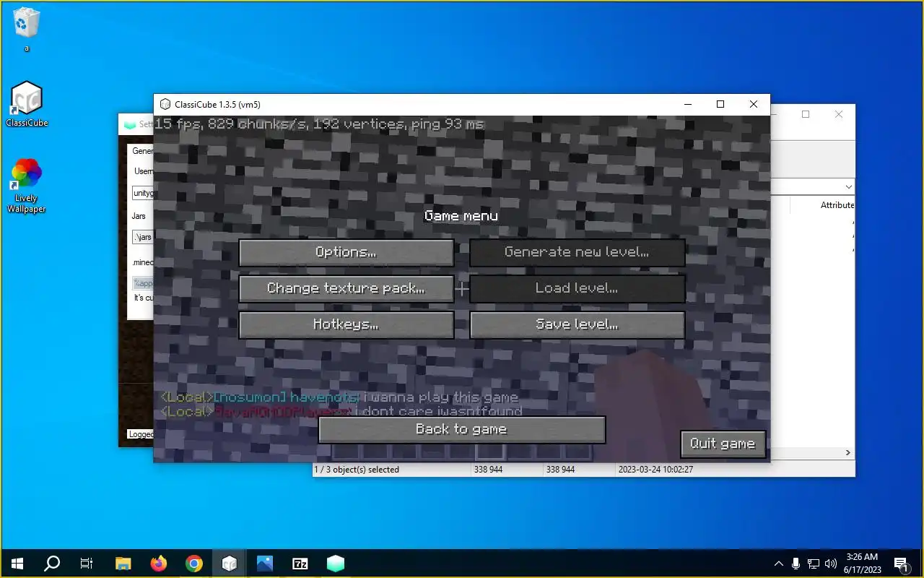Open the Windows Start menu
Image resolution: width=924 pixels, height=578 pixels.
tap(17, 564)
